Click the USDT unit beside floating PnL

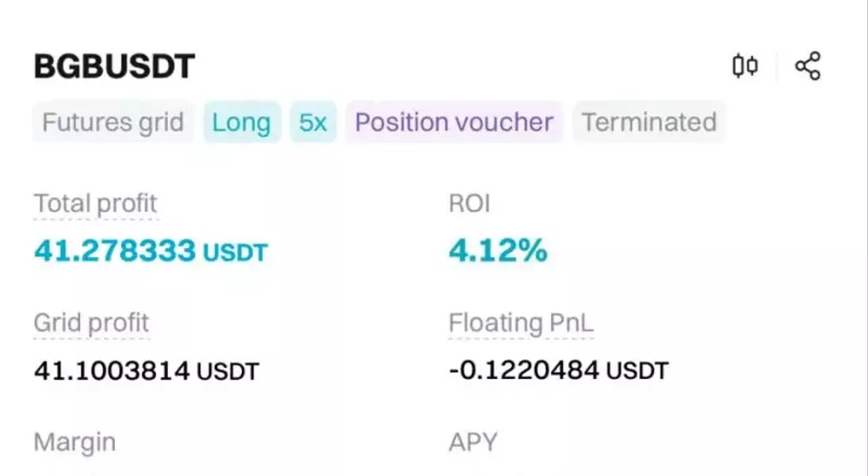click(637, 370)
